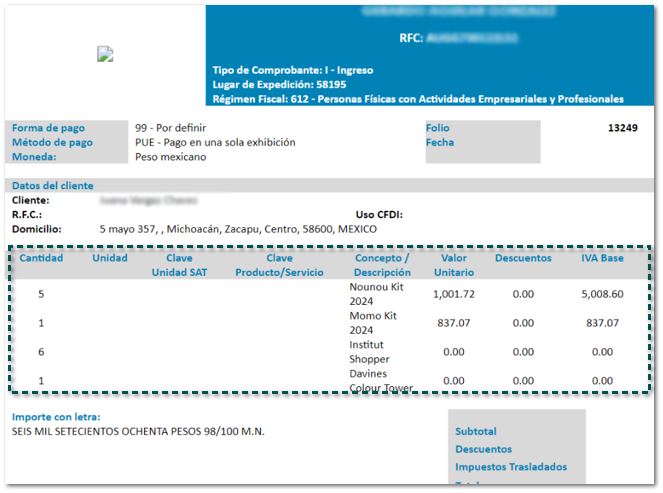
Task: Select the 'Nounou Kit 2024' description
Action: point(376,294)
